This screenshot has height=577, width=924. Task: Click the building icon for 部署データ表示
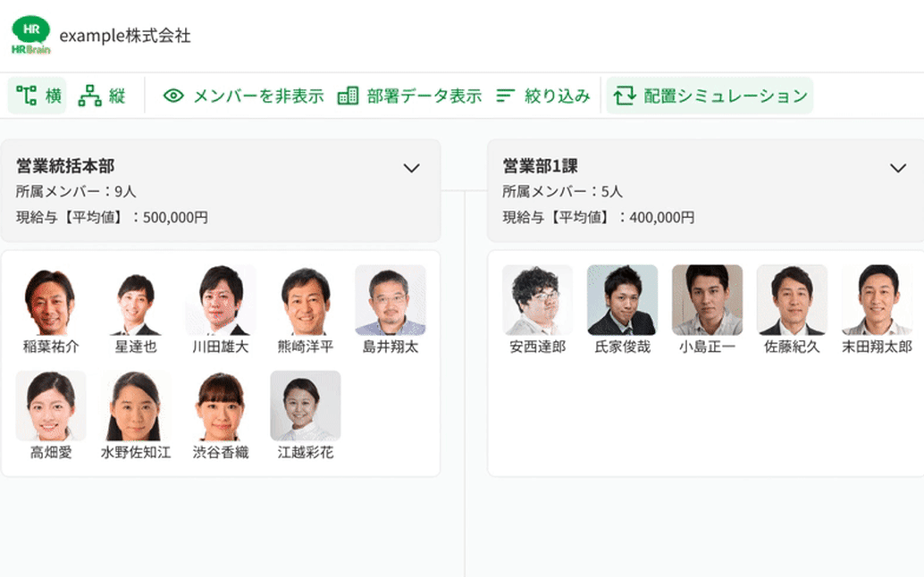tap(346, 95)
